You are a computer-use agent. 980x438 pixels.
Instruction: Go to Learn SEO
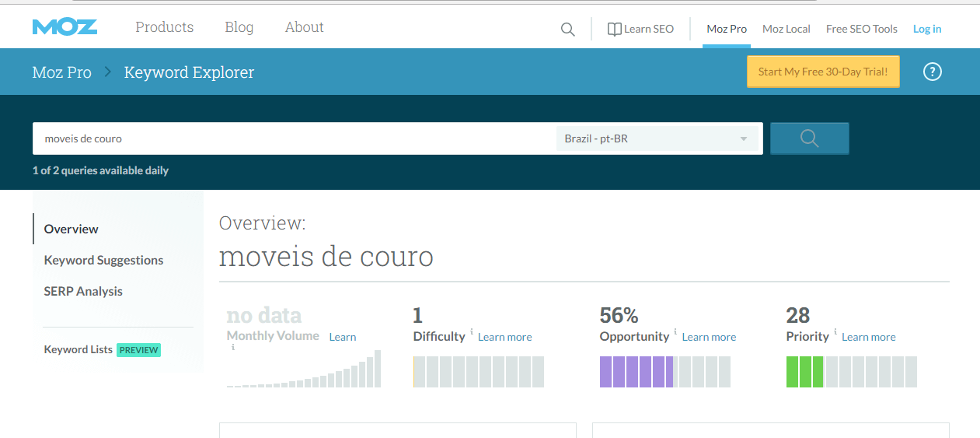[640, 29]
